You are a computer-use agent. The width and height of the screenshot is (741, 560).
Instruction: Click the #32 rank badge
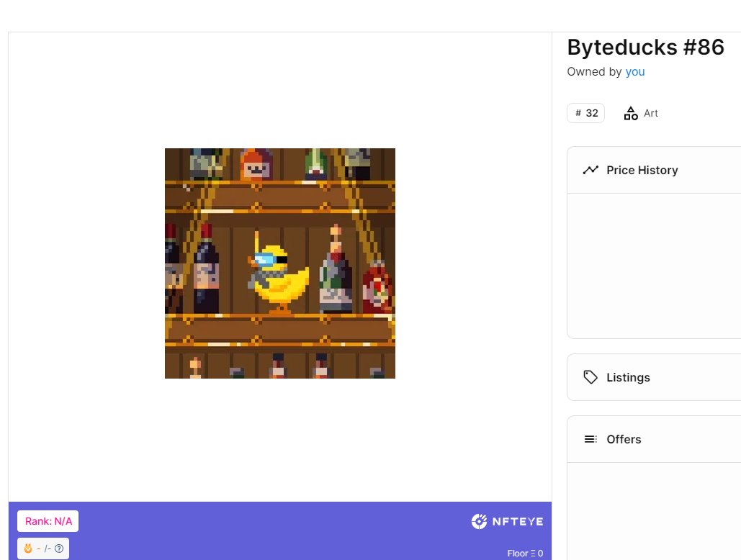(x=585, y=113)
